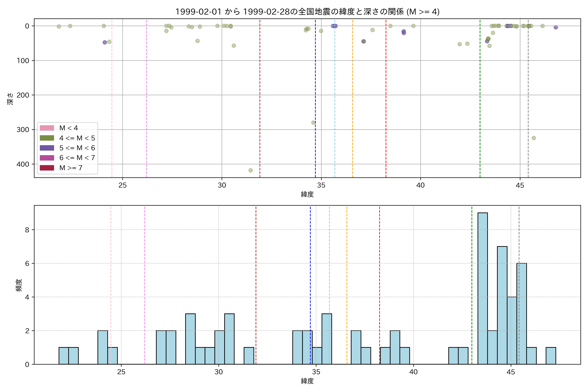This screenshot has height=392, width=588.
Task: Click the rightmost histogram bar near latitude 47
Action: pos(551,356)
